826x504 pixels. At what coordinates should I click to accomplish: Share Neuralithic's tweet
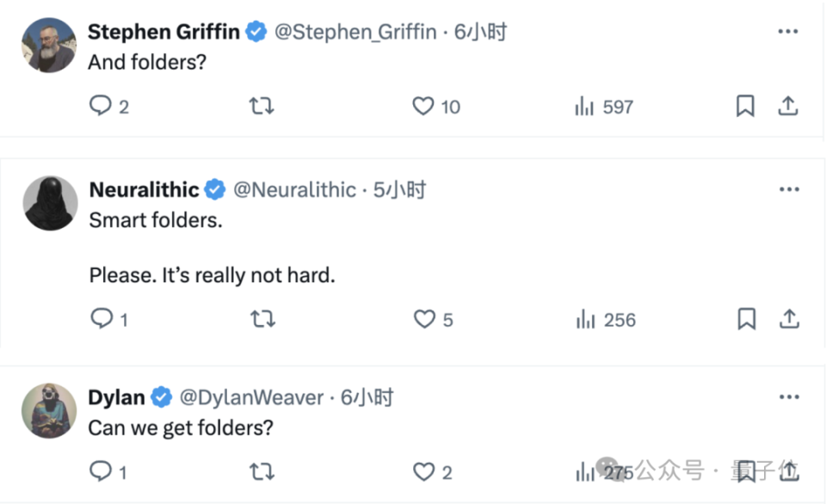(789, 319)
